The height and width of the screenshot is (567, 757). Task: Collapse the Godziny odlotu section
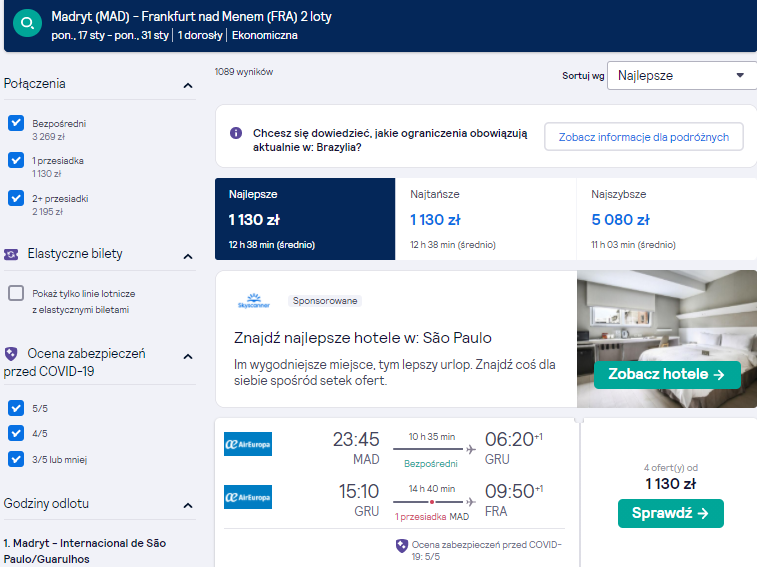(x=188, y=506)
